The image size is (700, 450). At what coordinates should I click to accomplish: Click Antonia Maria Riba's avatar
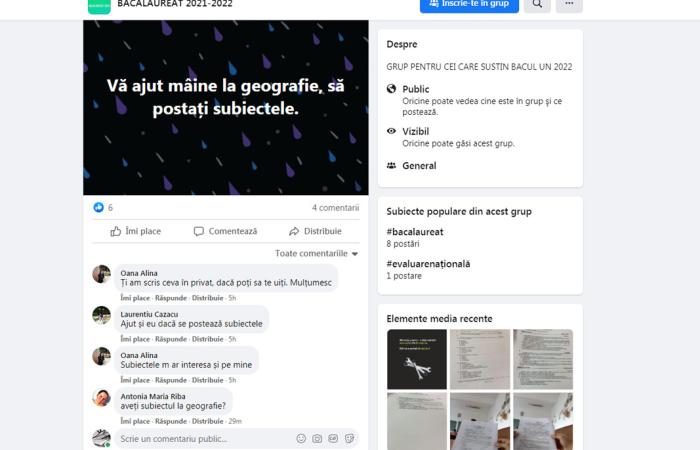(x=101, y=397)
